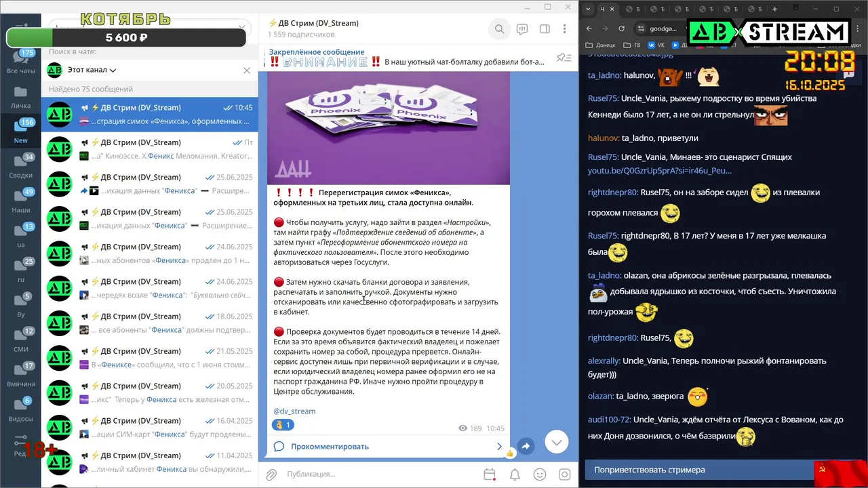This screenshot has width=868, height=488.
Task: Open the first 25.06.2025 search result
Action: [150, 184]
